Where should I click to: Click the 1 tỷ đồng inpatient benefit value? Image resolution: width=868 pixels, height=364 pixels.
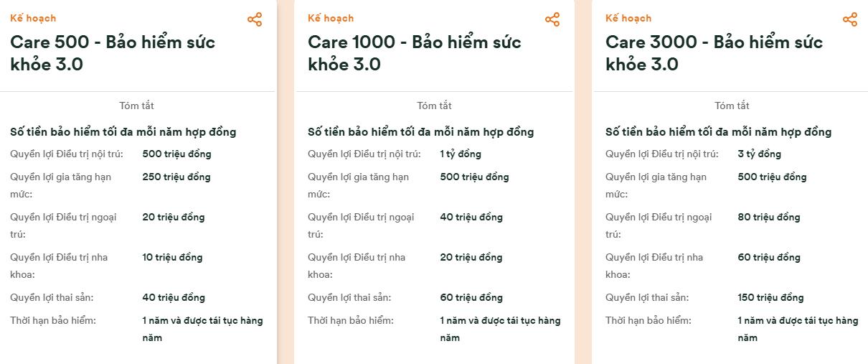tap(461, 154)
